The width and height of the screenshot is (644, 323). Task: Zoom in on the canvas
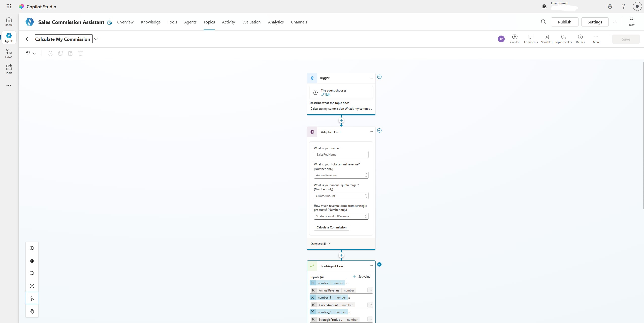click(32, 248)
